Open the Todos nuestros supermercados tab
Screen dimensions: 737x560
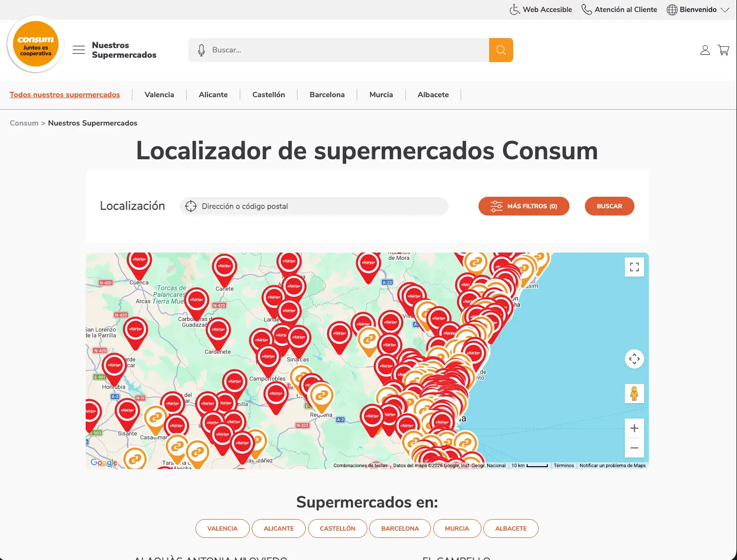65,95
